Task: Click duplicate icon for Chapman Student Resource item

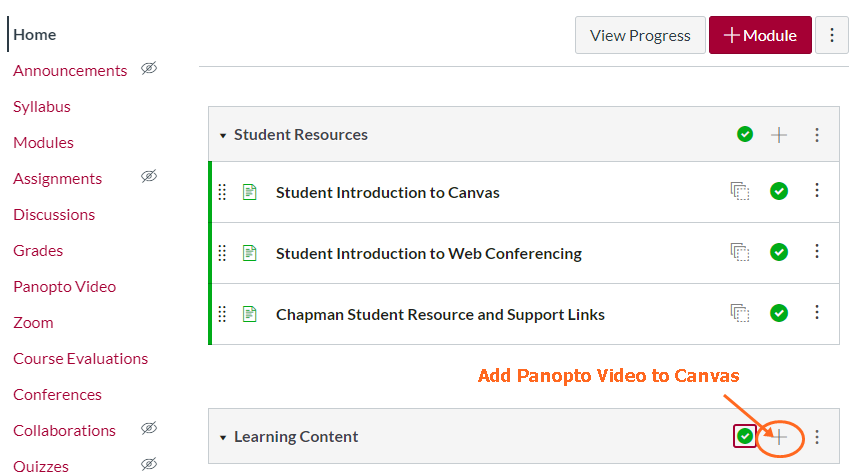Action: click(x=740, y=314)
